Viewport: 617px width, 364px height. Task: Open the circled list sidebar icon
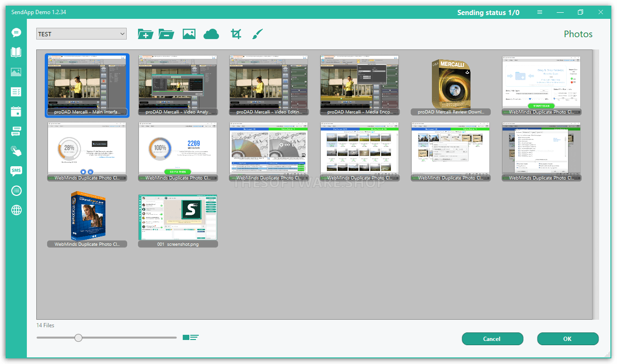16,191
